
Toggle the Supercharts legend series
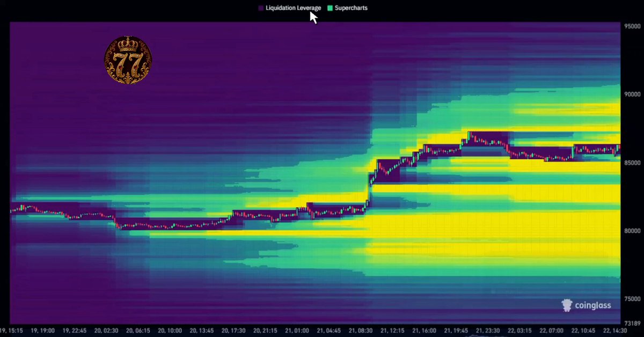click(x=347, y=8)
